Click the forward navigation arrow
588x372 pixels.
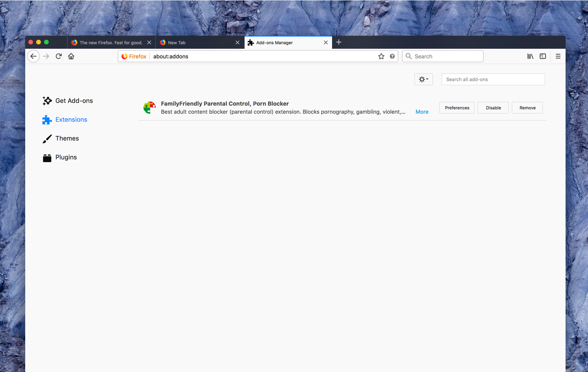click(x=46, y=56)
